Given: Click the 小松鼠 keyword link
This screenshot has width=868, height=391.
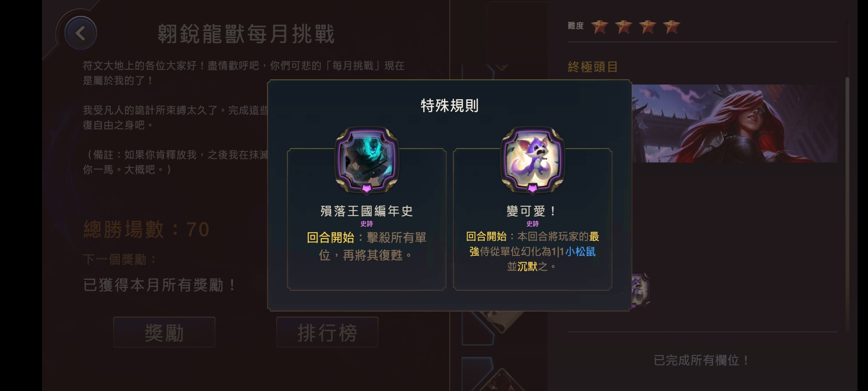Looking at the screenshot, I should click(580, 251).
